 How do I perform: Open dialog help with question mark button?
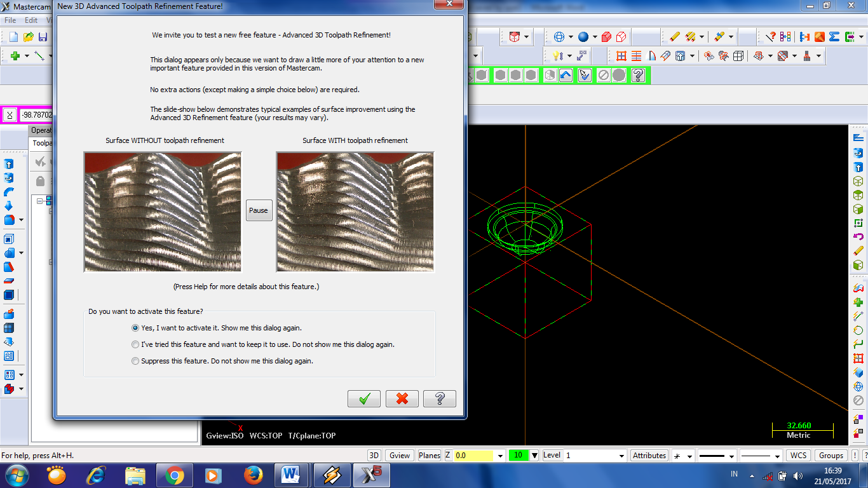440,398
